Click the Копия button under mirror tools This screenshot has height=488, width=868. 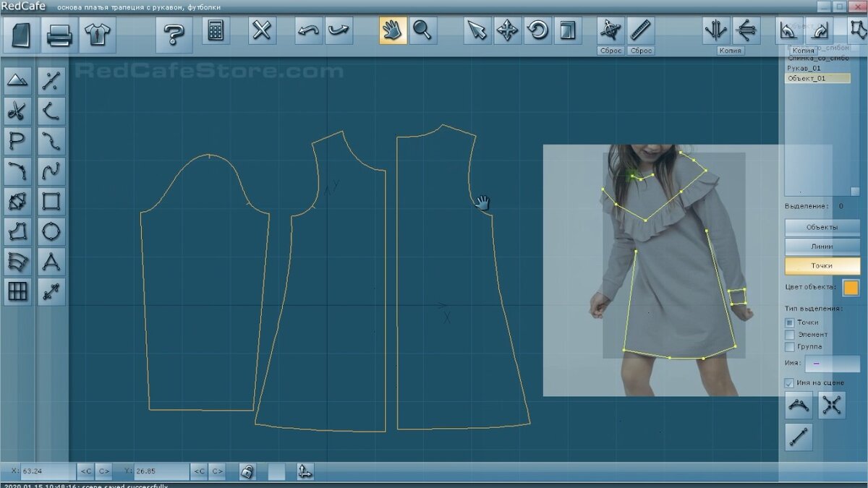[731, 51]
